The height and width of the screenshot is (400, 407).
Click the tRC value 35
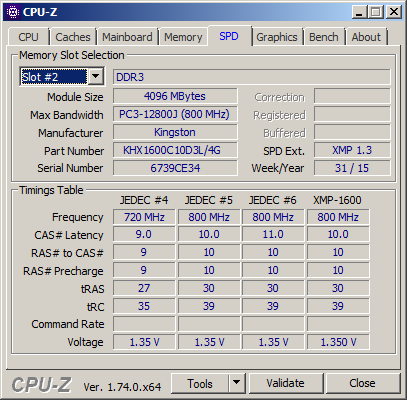point(144,306)
